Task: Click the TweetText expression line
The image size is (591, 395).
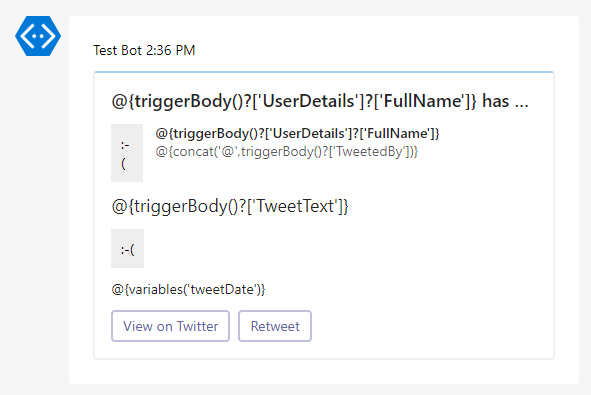Action: coord(230,206)
